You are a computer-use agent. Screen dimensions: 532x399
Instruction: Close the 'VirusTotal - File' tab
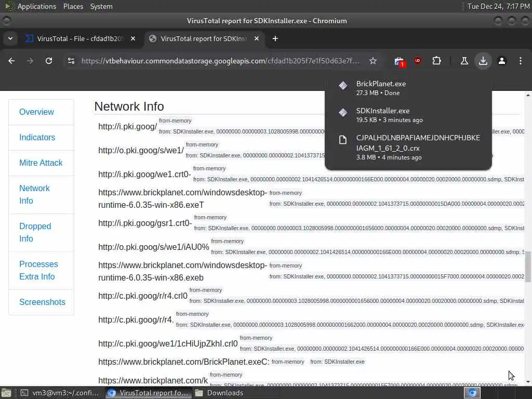[x=133, y=38]
